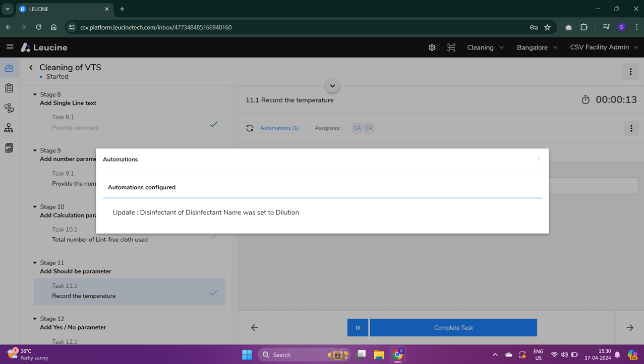The width and height of the screenshot is (644, 364).
Task: Pause the task timer
Action: tap(358, 328)
